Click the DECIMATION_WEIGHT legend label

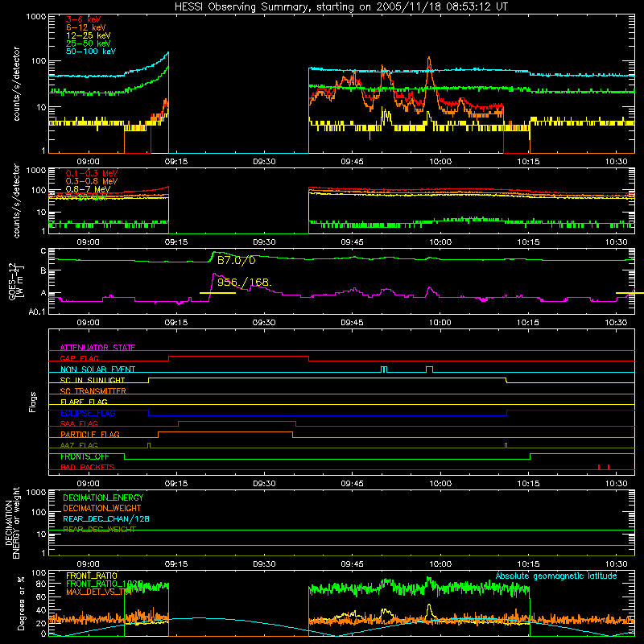tap(102, 508)
